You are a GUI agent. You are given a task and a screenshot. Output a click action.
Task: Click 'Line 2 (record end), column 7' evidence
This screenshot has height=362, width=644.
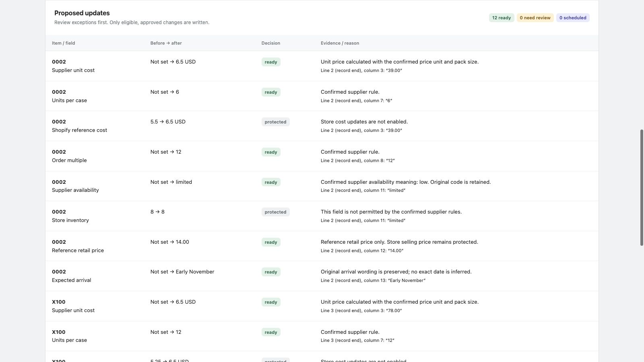357,101
